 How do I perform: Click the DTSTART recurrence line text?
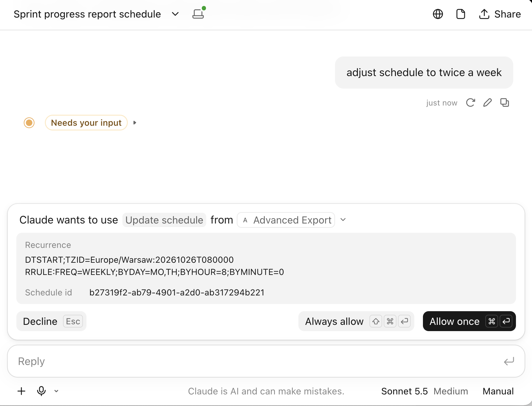click(129, 260)
